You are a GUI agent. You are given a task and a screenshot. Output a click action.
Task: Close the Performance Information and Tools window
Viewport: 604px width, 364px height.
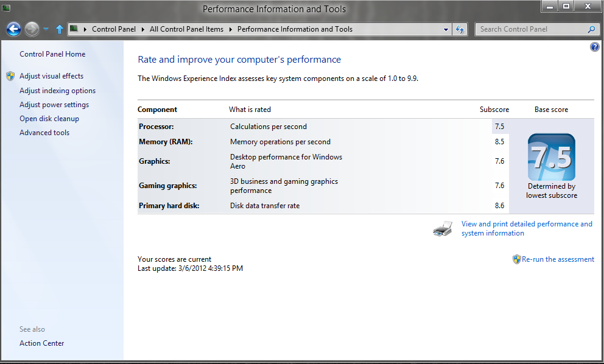point(588,7)
